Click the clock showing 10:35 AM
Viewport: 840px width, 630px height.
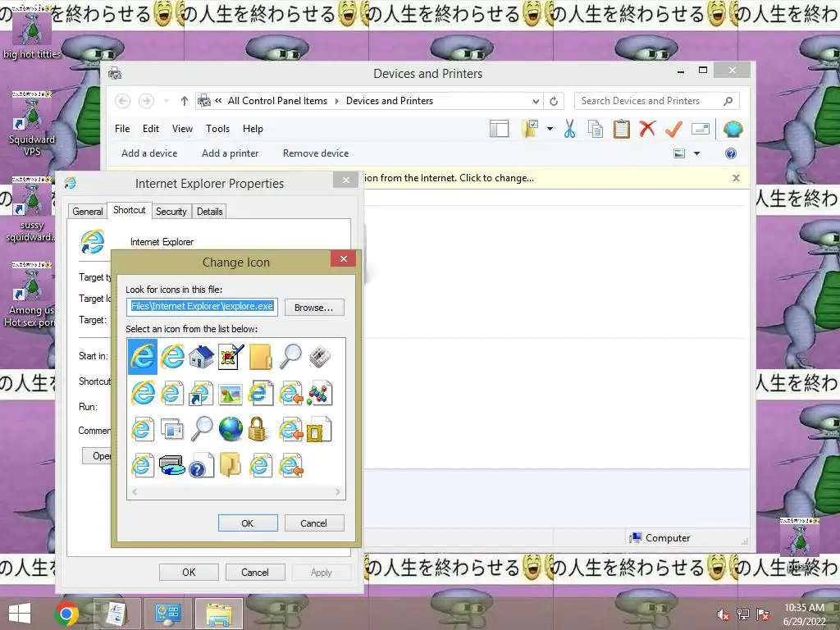804,608
